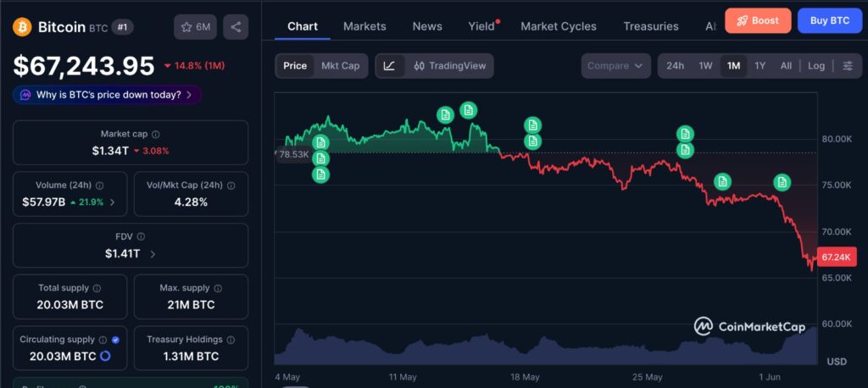Set chart range to 1M
This screenshot has width=868, height=388.
pos(733,66)
